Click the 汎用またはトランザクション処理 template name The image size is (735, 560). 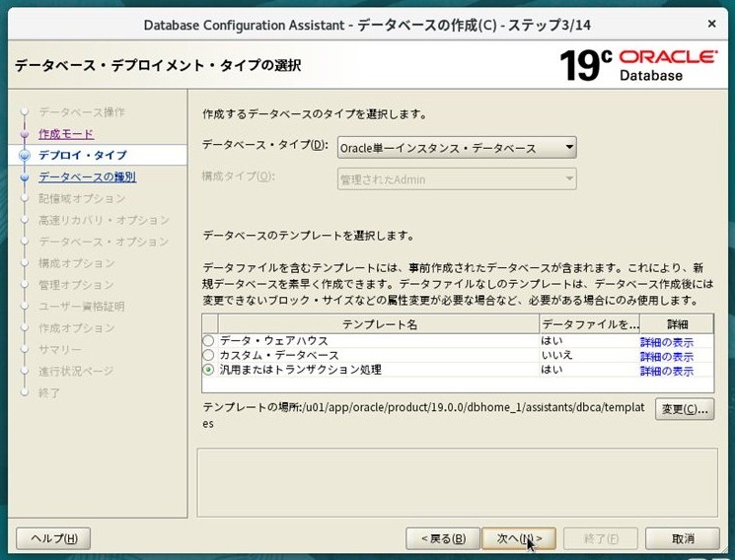click(x=301, y=370)
